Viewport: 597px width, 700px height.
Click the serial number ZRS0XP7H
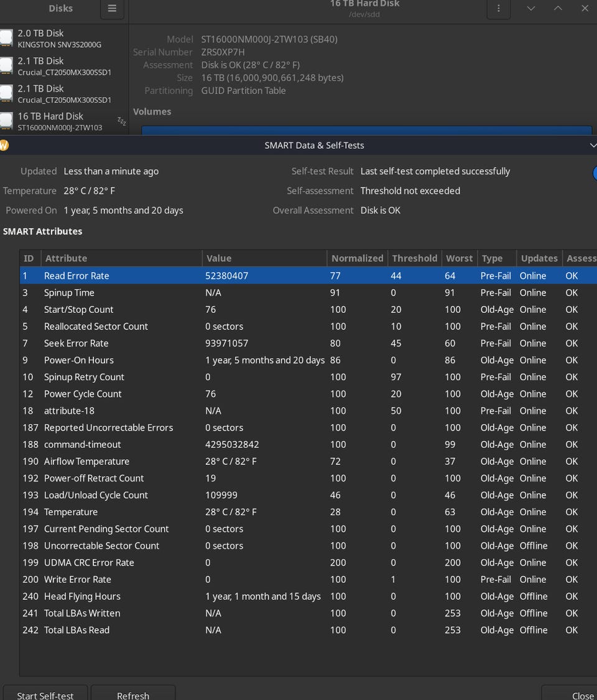223,52
